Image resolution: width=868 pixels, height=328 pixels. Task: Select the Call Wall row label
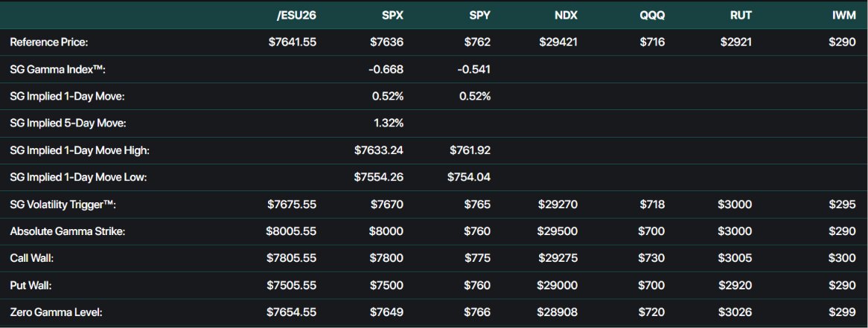(31, 258)
